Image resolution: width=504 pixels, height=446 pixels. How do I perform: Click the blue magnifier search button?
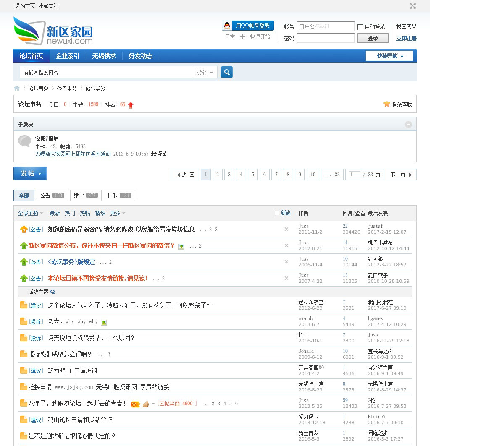coord(227,72)
